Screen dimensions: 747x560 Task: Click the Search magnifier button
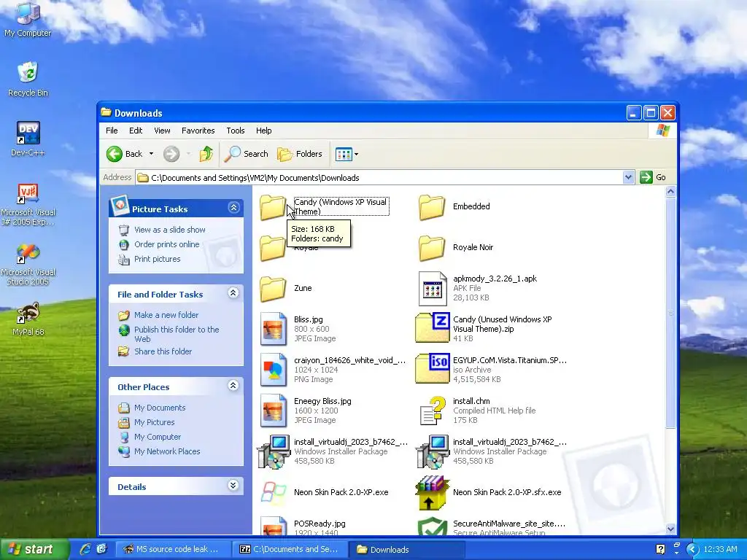point(247,154)
